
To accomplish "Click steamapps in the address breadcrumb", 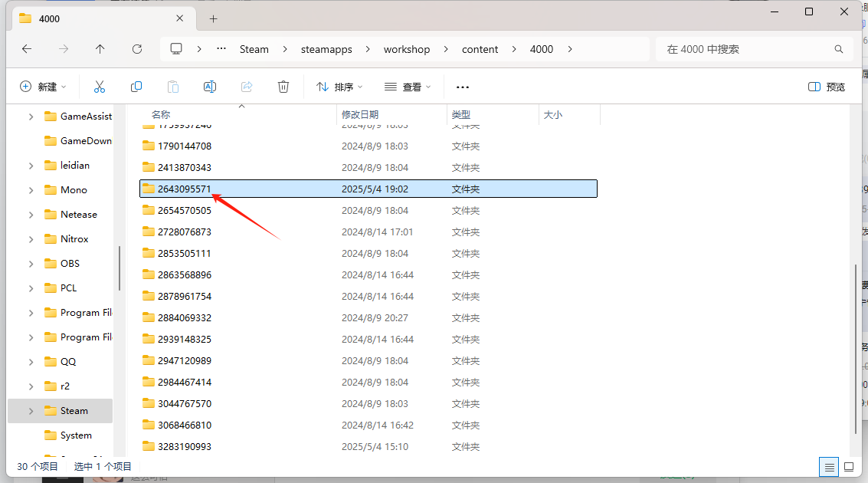I will [326, 49].
